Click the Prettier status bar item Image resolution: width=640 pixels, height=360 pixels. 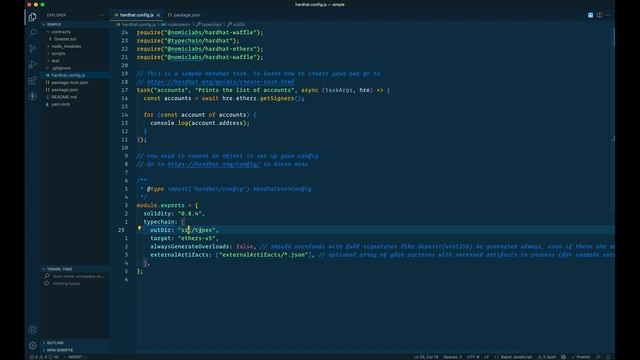click(x=581, y=357)
